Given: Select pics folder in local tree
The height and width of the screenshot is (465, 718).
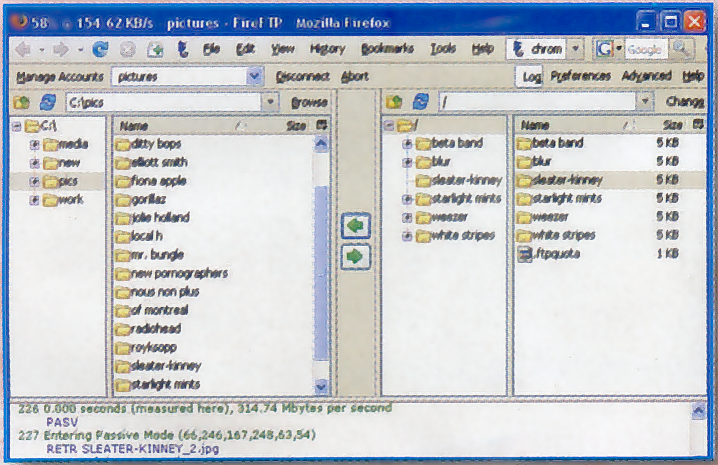Looking at the screenshot, I should 60,181.
